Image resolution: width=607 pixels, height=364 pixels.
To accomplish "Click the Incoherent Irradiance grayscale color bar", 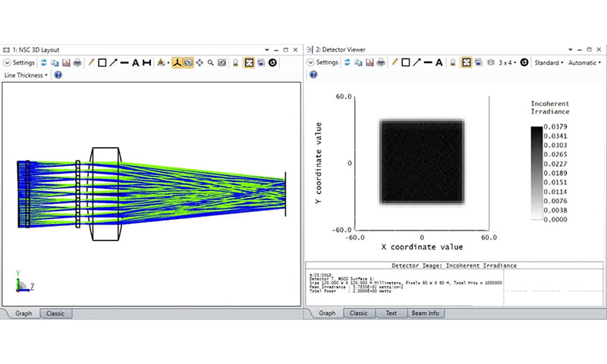I will 536,172.
